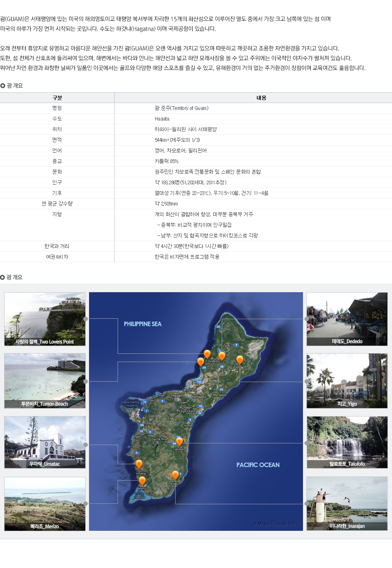Click the orange map pin above Umatac
This screenshot has height=568, width=392.
139,464
